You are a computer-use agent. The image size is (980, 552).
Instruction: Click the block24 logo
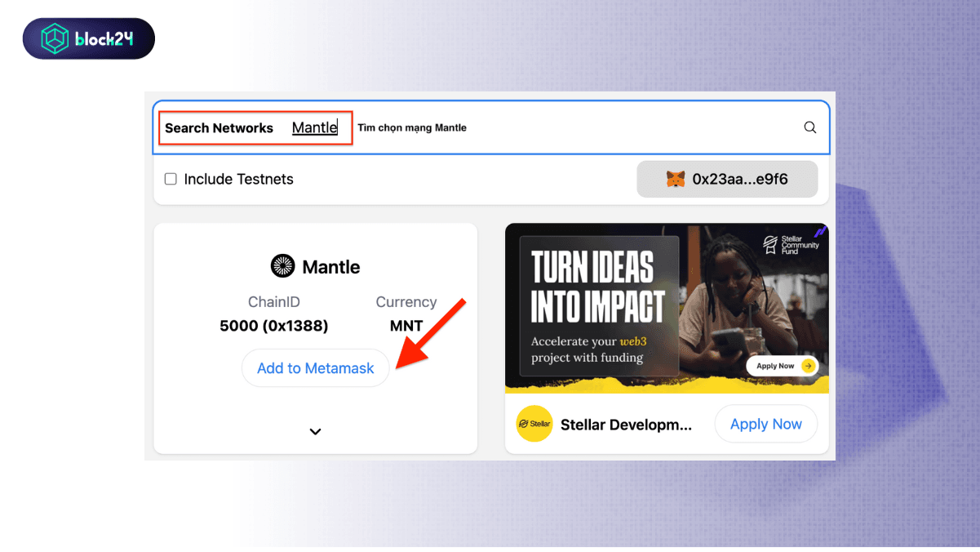pyautogui.click(x=89, y=38)
